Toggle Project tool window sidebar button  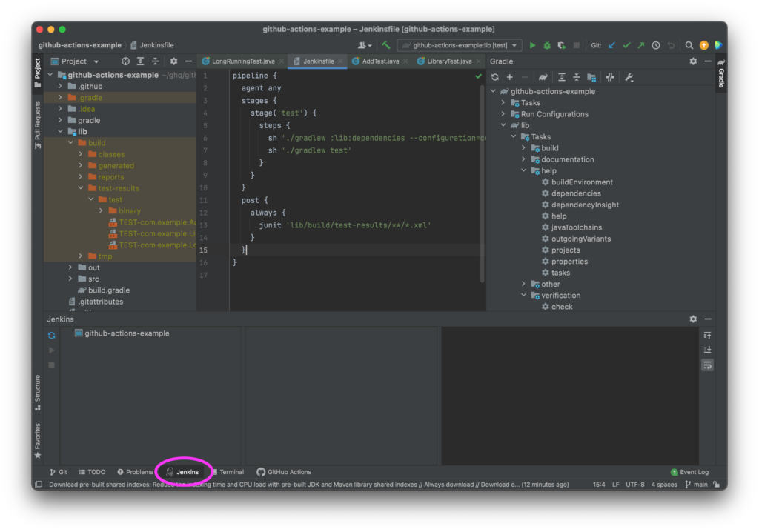38,73
